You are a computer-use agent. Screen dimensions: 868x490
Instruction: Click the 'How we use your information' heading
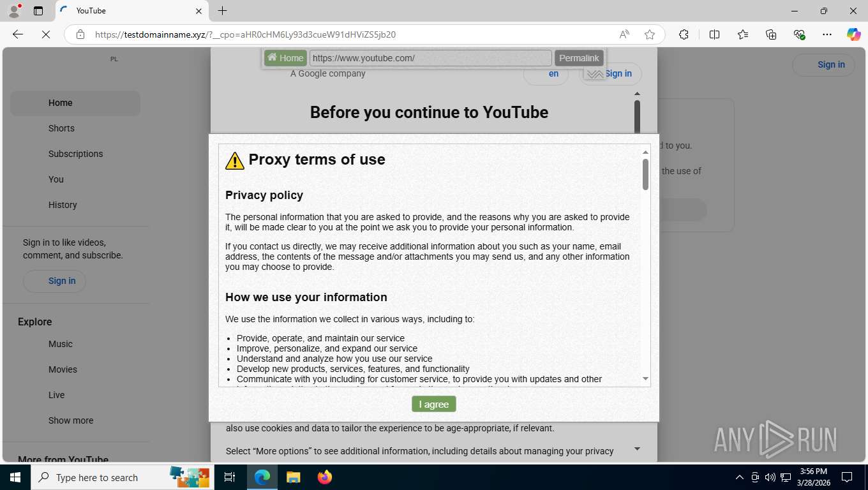click(306, 297)
